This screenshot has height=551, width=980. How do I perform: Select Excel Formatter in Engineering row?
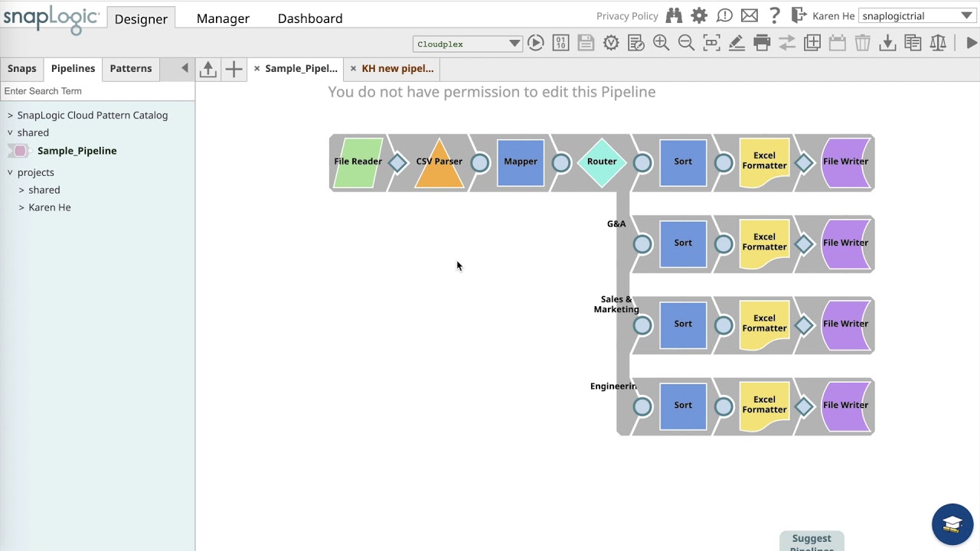[x=764, y=406]
